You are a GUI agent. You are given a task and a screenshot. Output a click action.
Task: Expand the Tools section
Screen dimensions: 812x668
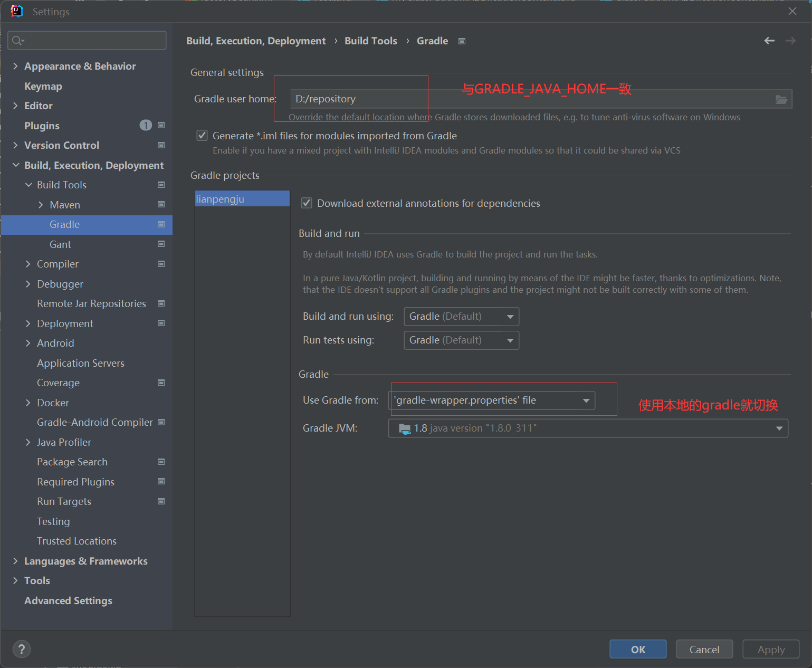click(15, 580)
